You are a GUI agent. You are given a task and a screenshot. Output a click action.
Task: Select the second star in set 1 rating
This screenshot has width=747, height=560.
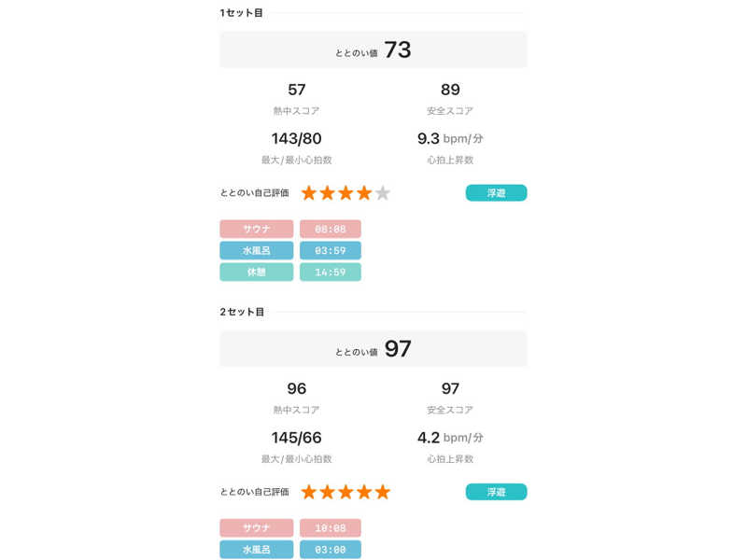328,193
